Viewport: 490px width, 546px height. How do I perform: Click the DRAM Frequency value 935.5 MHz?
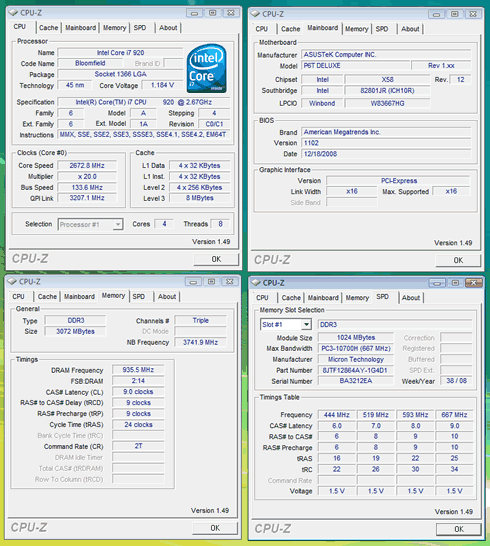pyautogui.click(x=138, y=370)
